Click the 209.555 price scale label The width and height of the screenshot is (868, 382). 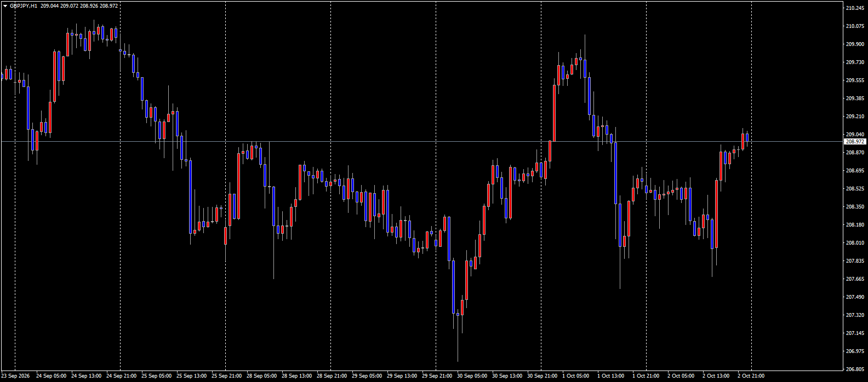pyautogui.click(x=855, y=80)
